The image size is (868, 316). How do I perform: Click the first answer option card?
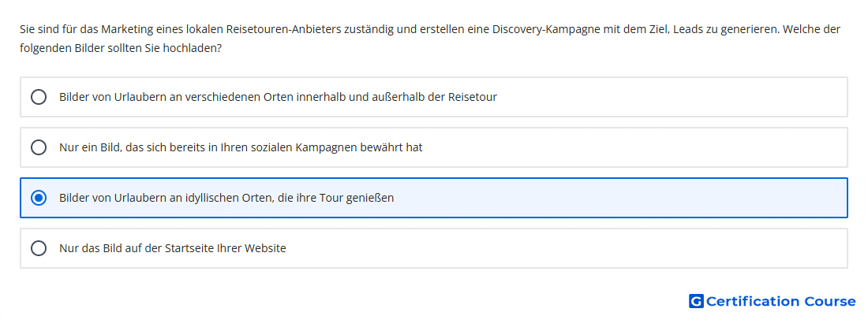coord(434,97)
